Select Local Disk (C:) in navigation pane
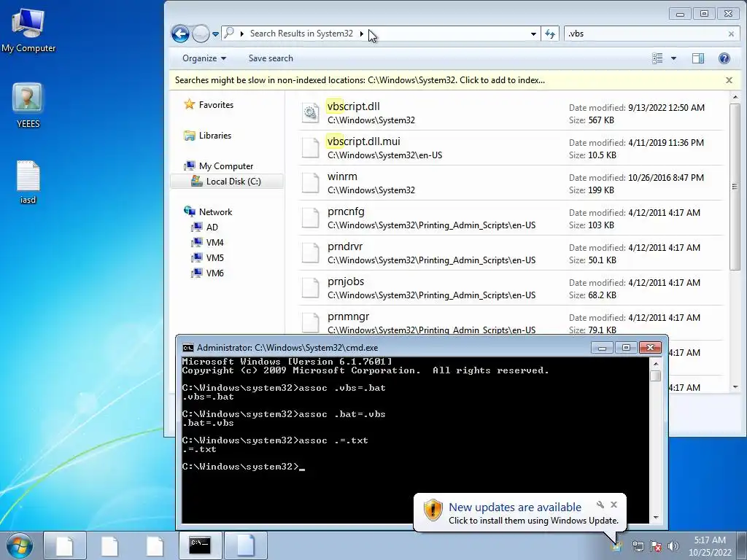The width and height of the screenshot is (747, 560). pyautogui.click(x=226, y=182)
